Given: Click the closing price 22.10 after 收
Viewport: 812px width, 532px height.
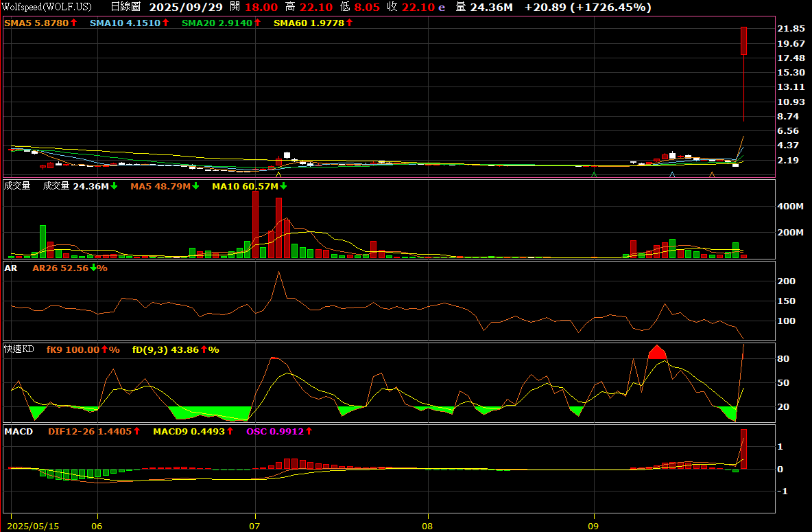Looking at the screenshot, I should pos(418,8).
